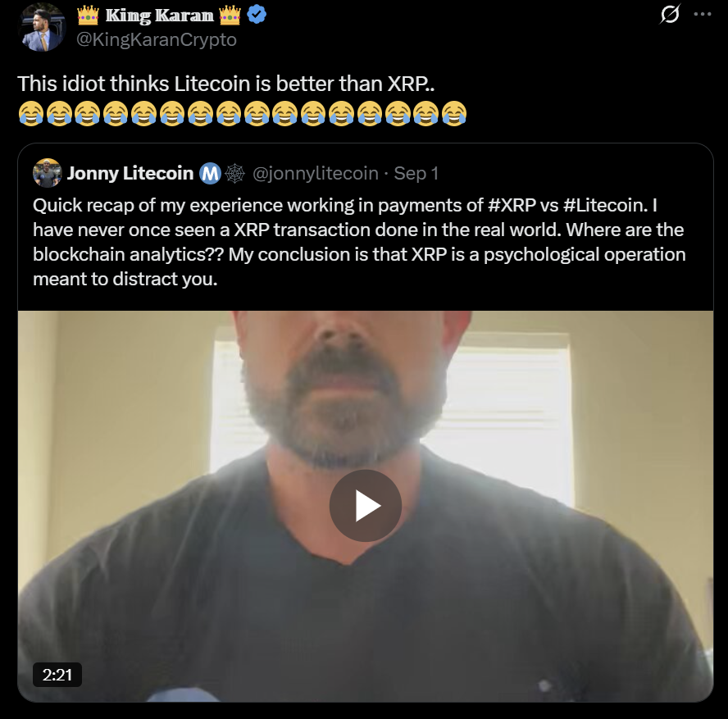Click the 2:21 video duration label
Image resolution: width=728 pixels, height=719 pixels.
[x=57, y=675]
